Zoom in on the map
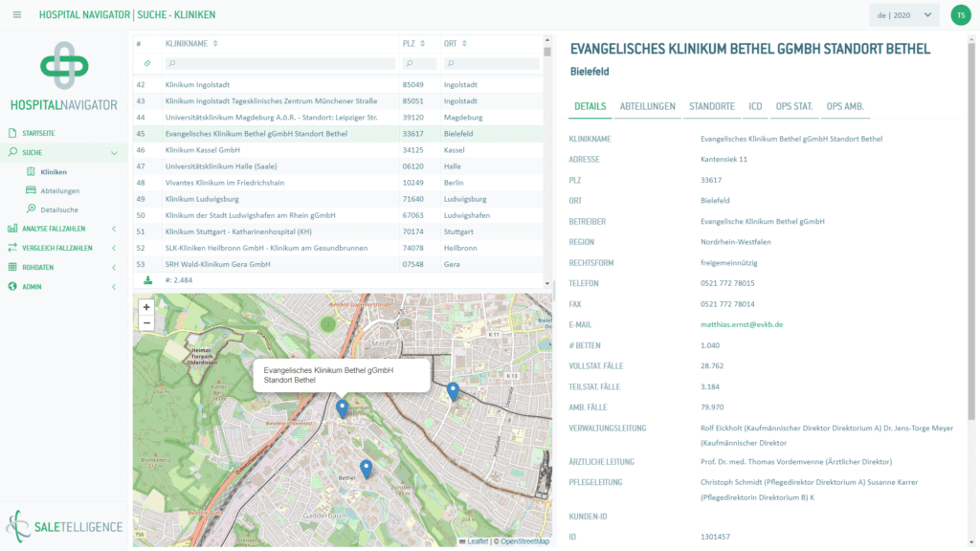Image resolution: width=980 pixels, height=551 pixels. [146, 307]
